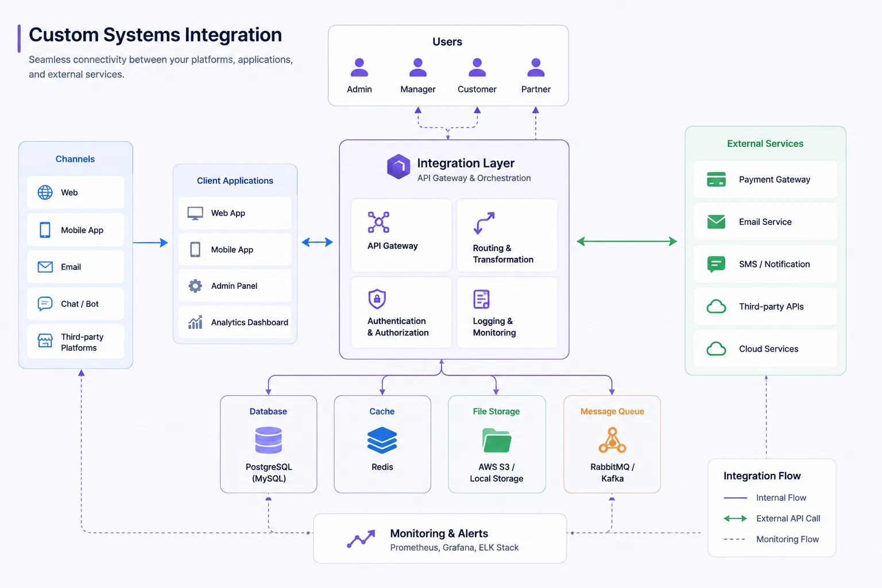Click the Admin user icon
882x588 pixels.
point(359,67)
